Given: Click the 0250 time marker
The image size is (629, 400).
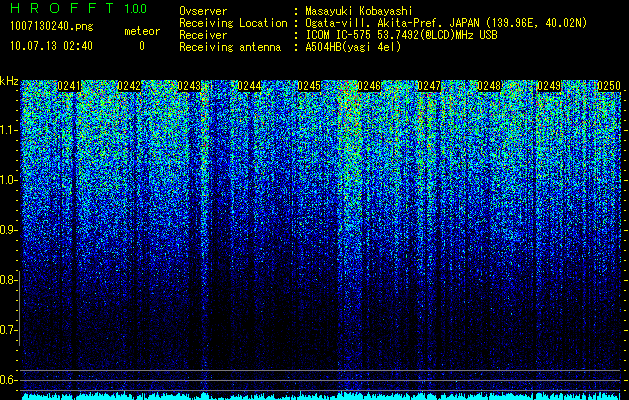Looking at the screenshot, I should (609, 86).
